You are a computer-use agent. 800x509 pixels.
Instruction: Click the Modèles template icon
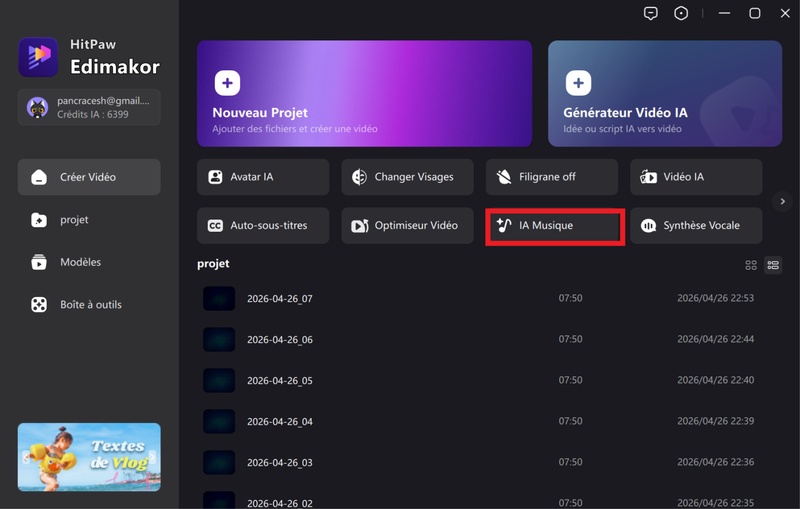point(39,262)
